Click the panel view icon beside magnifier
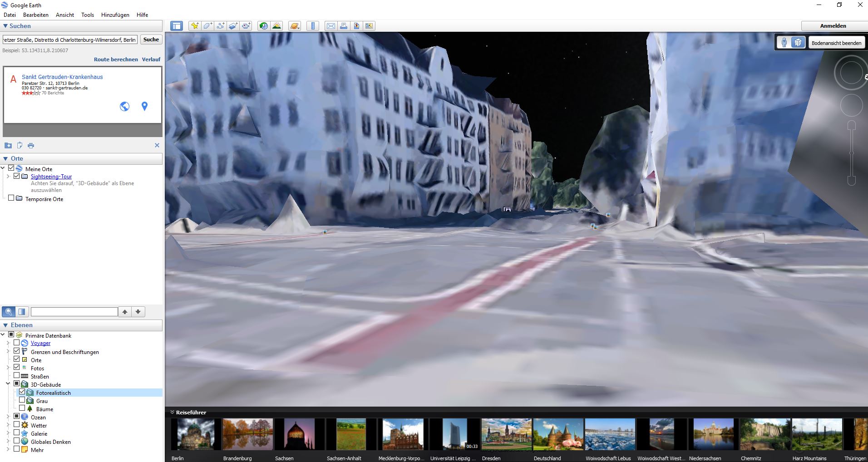The image size is (868, 462). (x=22, y=312)
